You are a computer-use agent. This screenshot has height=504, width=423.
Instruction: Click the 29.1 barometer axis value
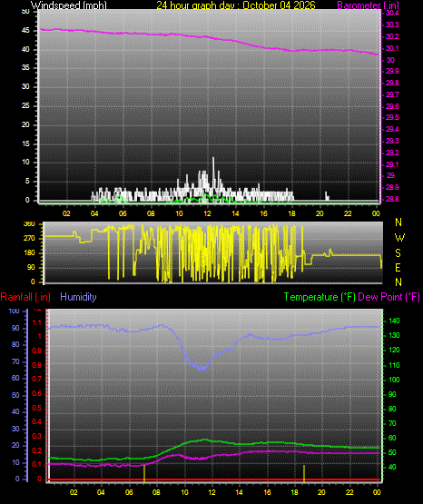click(x=392, y=164)
